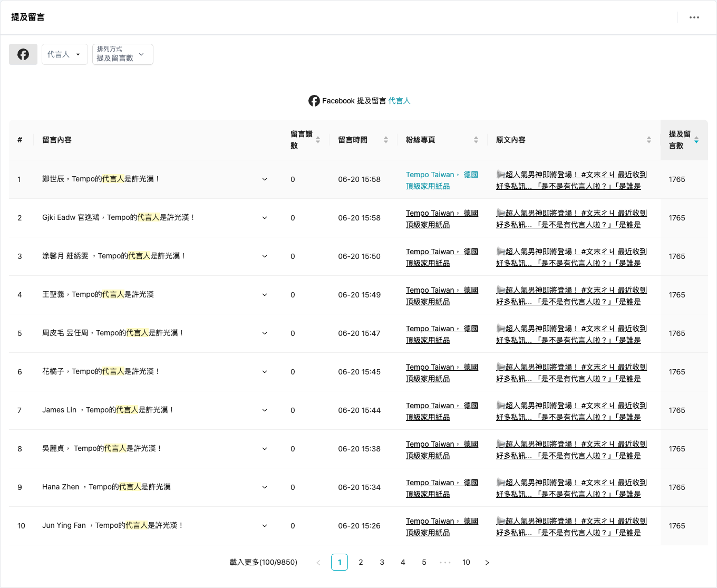
Task: Open the three-dot more options menu
Action: tap(694, 17)
